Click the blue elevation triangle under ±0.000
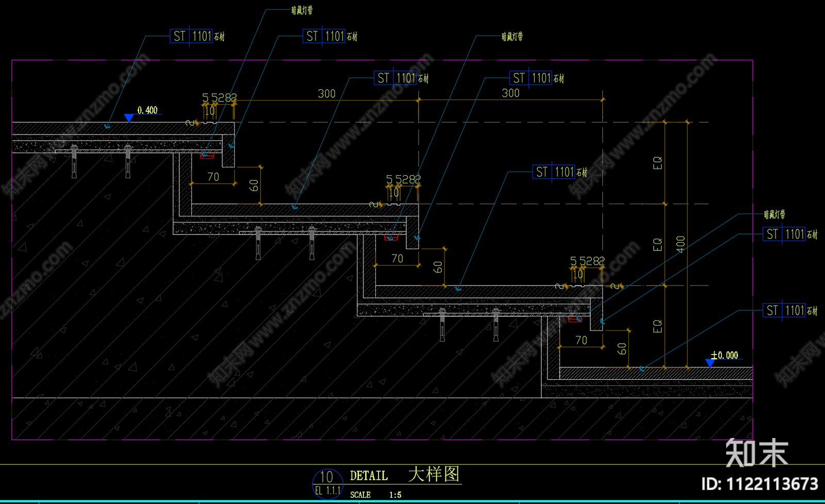 [710, 363]
